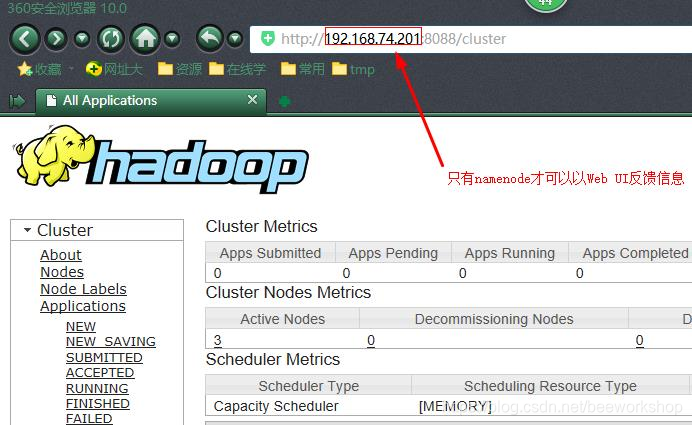This screenshot has height=425, width=692.
Task: Click the Cluster Nodes Metrics heading
Action: (x=288, y=293)
